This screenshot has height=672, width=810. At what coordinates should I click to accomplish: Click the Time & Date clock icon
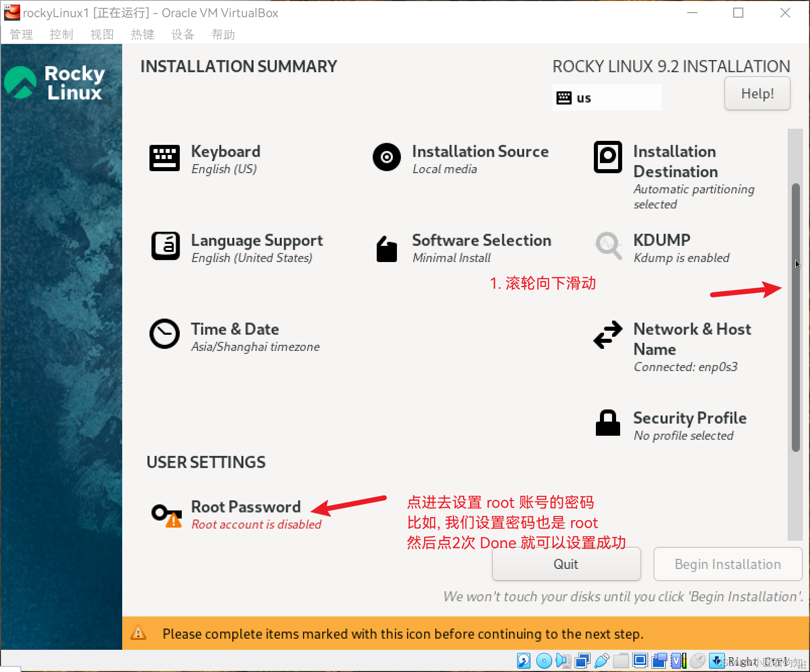pos(165,334)
